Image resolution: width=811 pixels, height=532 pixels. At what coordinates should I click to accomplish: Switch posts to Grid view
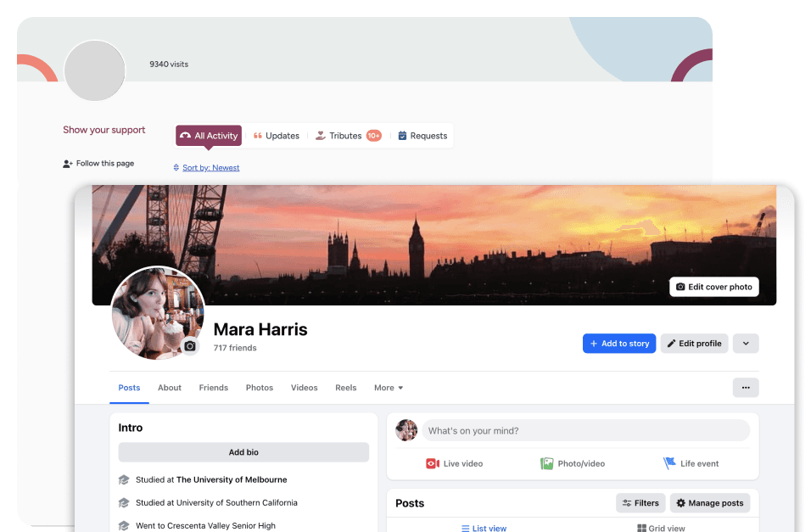(661, 528)
